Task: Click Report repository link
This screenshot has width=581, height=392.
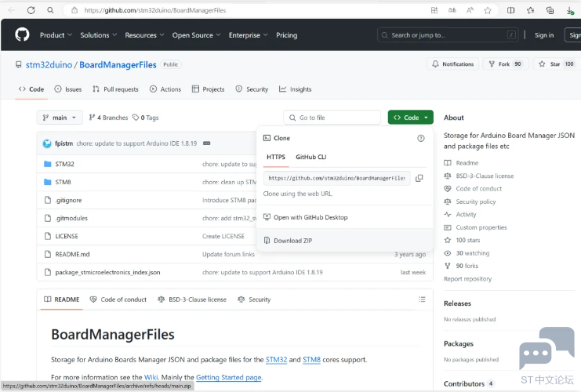Action: point(467,278)
